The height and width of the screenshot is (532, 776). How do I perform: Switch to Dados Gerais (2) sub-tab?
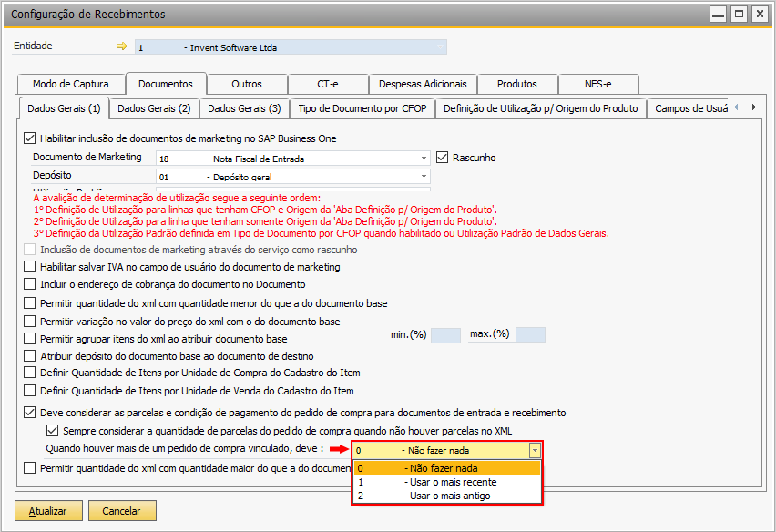tap(155, 108)
